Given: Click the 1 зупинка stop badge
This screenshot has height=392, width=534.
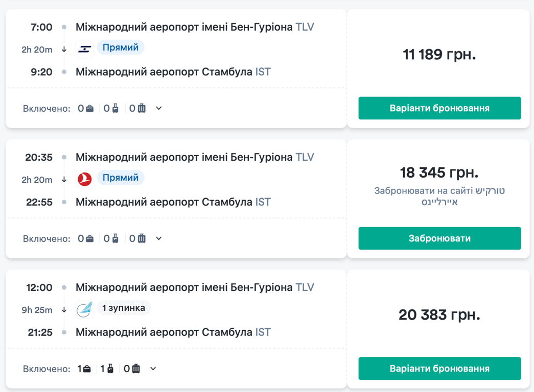Looking at the screenshot, I should click(124, 308).
